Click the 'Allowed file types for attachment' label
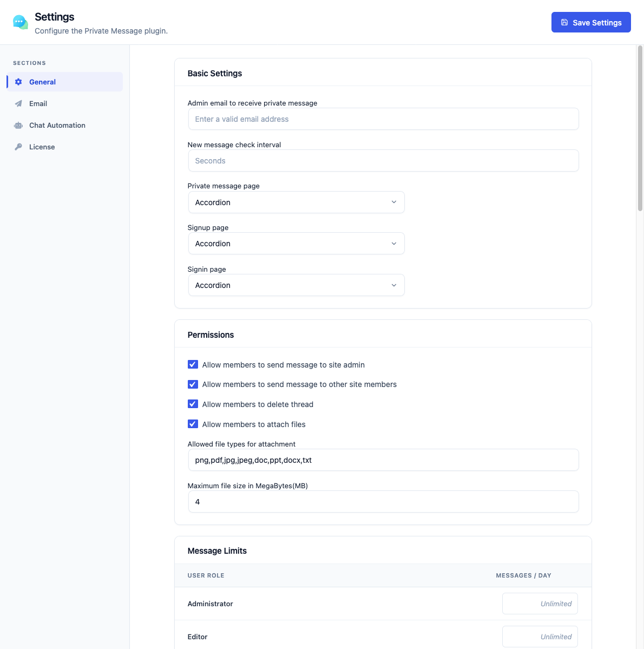This screenshot has height=649, width=644. (x=241, y=444)
